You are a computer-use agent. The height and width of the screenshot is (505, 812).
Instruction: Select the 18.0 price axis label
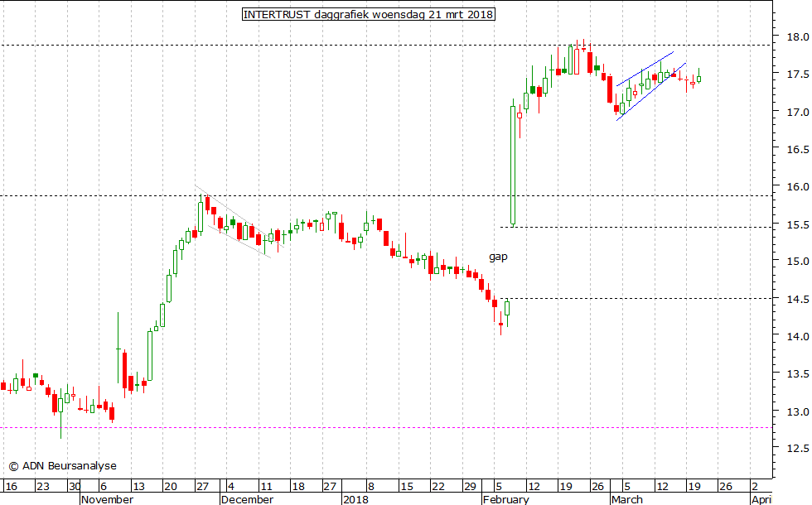pyautogui.click(x=797, y=36)
